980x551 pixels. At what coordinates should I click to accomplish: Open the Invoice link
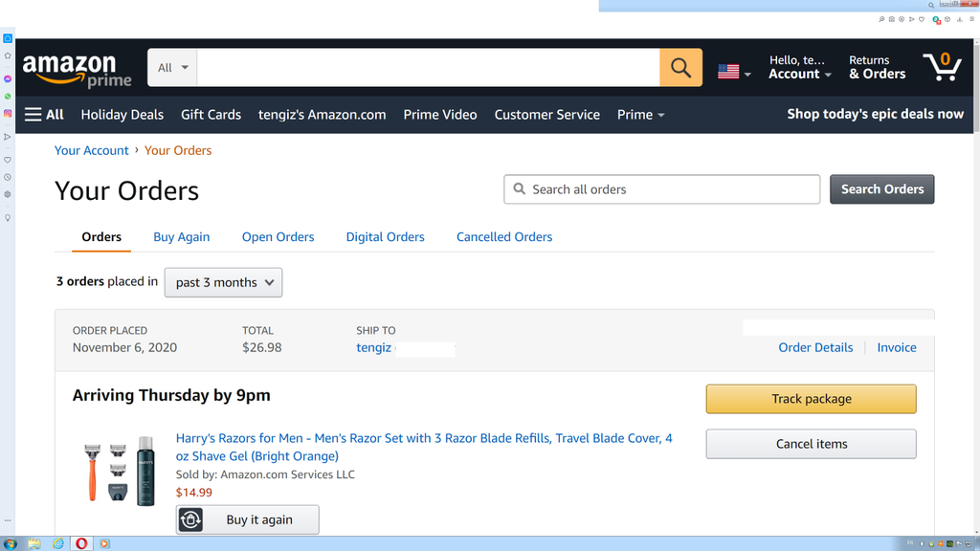[x=896, y=347]
